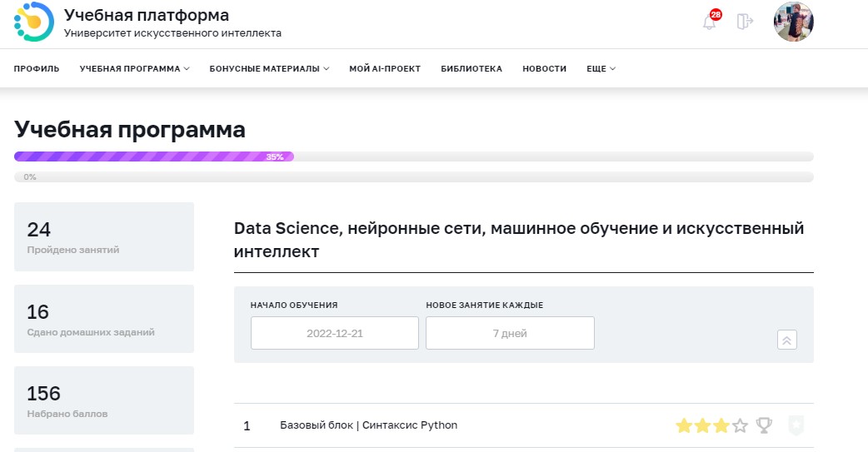The height and width of the screenshot is (452, 868).
Task: Click the 35% purple progress bar
Action: pos(153,156)
